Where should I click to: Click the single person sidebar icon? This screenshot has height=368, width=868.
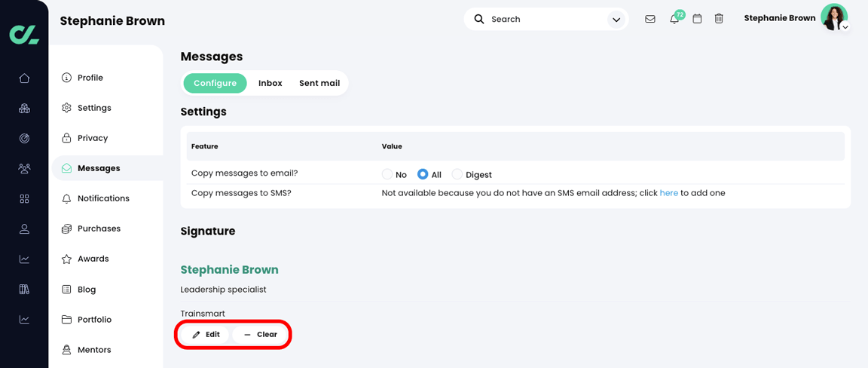point(24,229)
